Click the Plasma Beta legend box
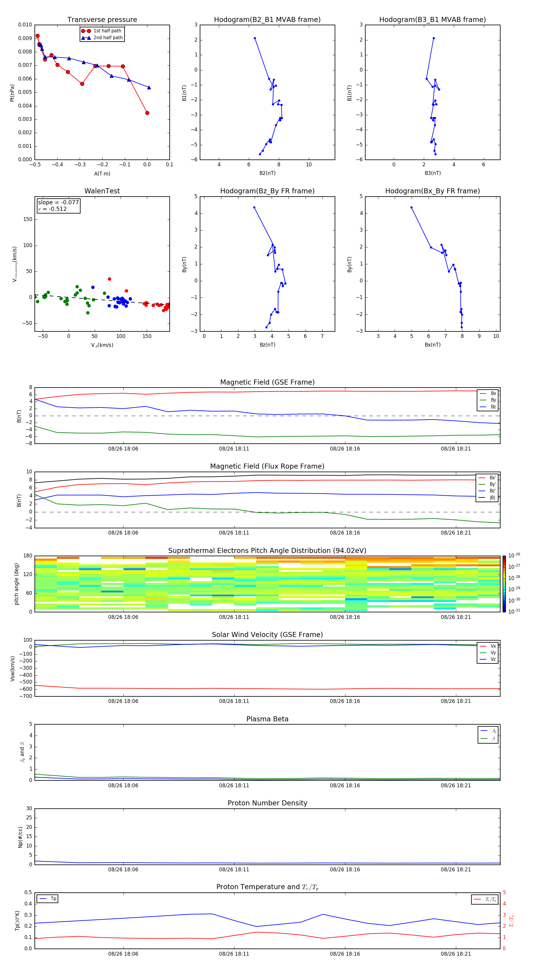 coord(488,735)
